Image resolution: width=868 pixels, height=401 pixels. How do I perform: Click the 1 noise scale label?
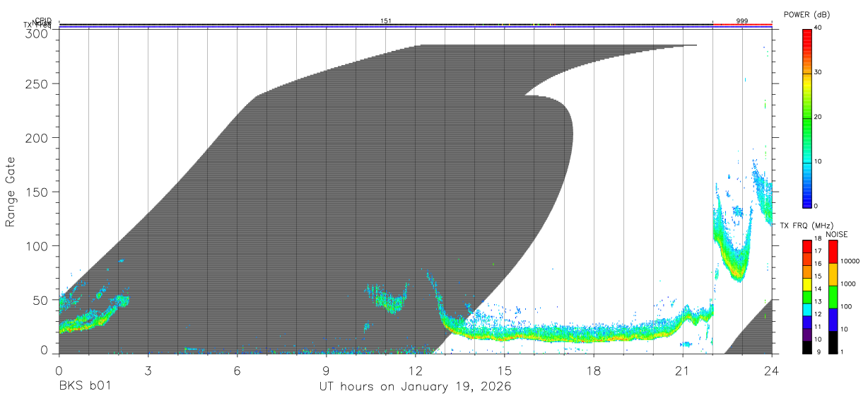843,351
